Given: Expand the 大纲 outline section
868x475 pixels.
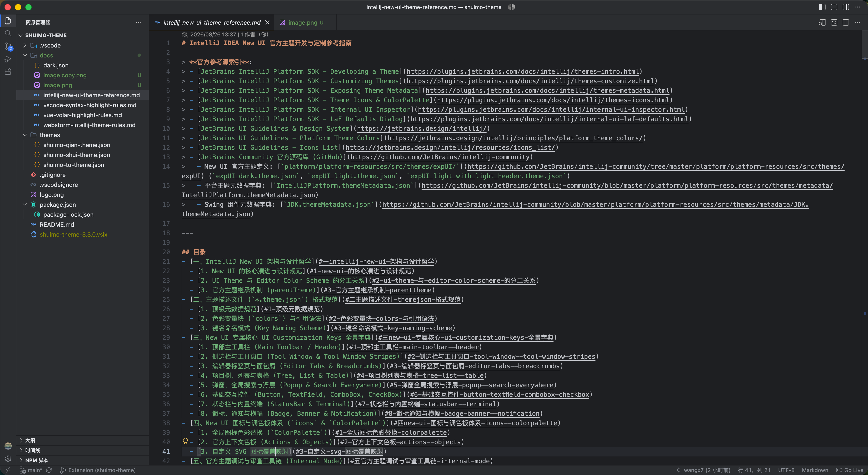Looking at the screenshot, I should point(82,440).
